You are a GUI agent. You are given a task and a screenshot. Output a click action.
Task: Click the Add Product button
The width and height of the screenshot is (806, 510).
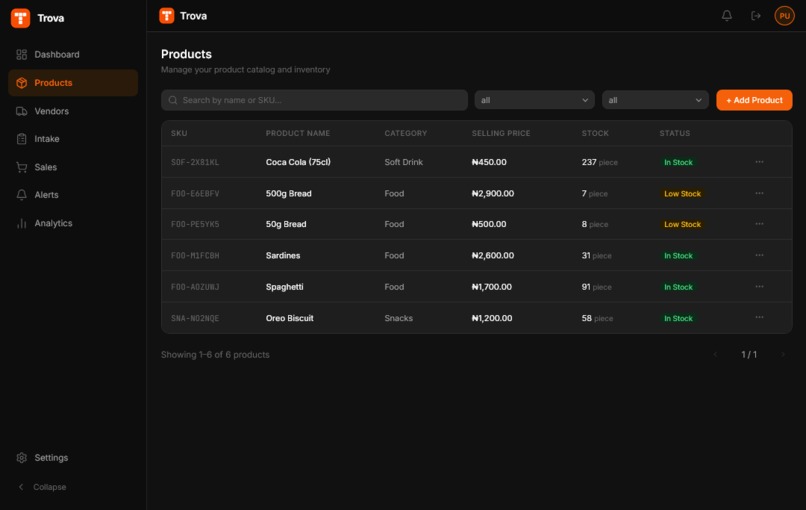coord(754,100)
